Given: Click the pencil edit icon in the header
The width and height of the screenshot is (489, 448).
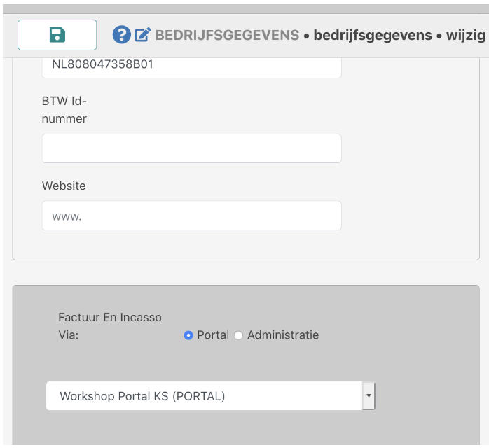Looking at the screenshot, I should pyautogui.click(x=143, y=34).
